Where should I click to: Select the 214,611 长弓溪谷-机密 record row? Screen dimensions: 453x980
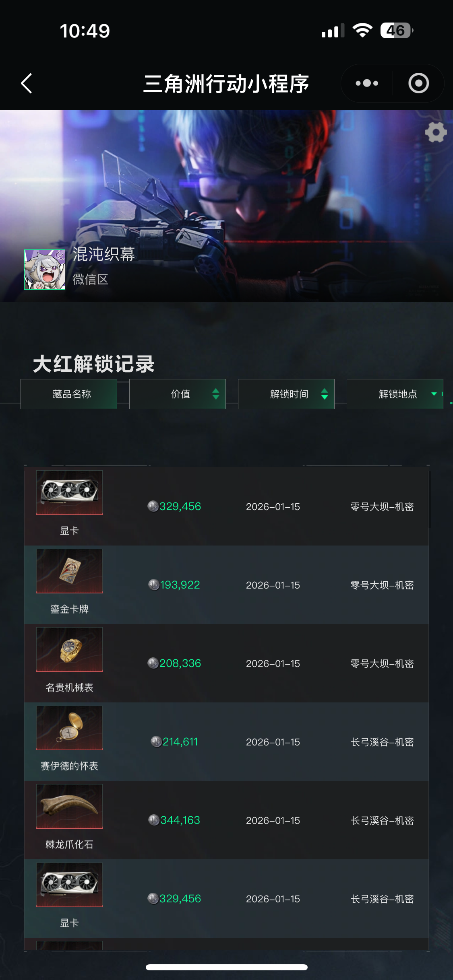[x=226, y=741]
